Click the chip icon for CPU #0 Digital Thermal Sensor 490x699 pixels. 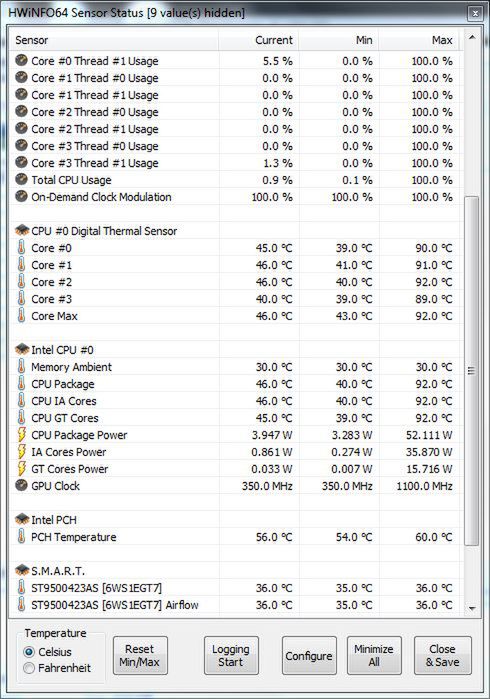(x=22, y=230)
